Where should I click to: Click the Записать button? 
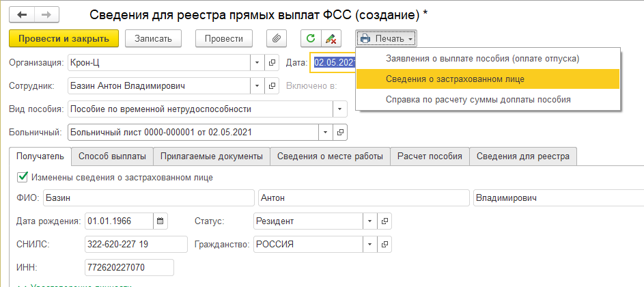coord(157,39)
